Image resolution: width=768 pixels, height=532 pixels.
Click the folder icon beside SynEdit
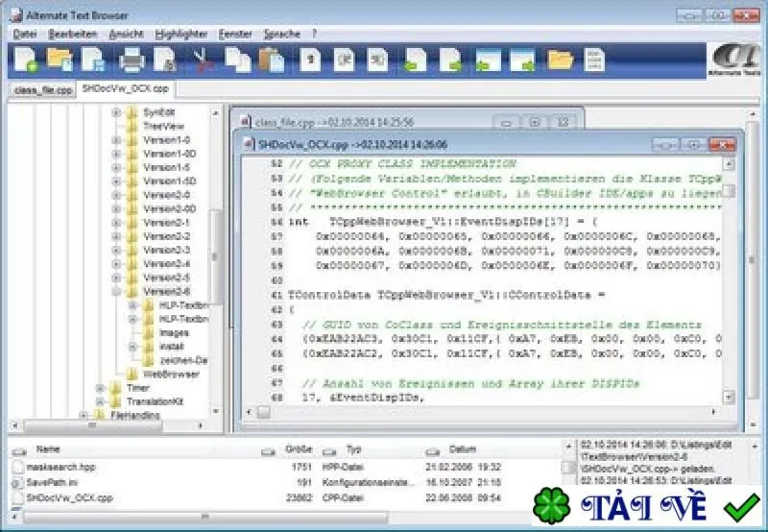tap(132, 112)
